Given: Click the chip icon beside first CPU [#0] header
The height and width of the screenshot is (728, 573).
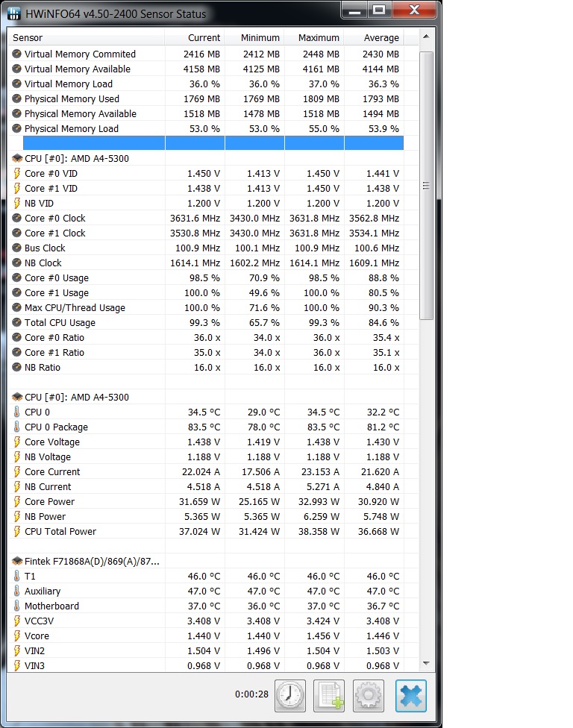Looking at the screenshot, I should 17,158.
